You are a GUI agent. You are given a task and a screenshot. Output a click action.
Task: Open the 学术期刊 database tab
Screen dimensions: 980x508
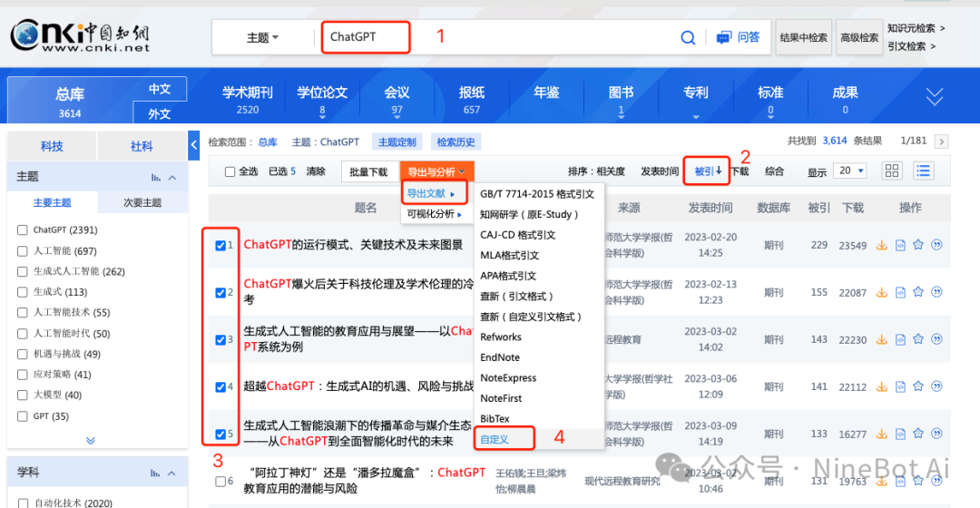tap(248, 100)
